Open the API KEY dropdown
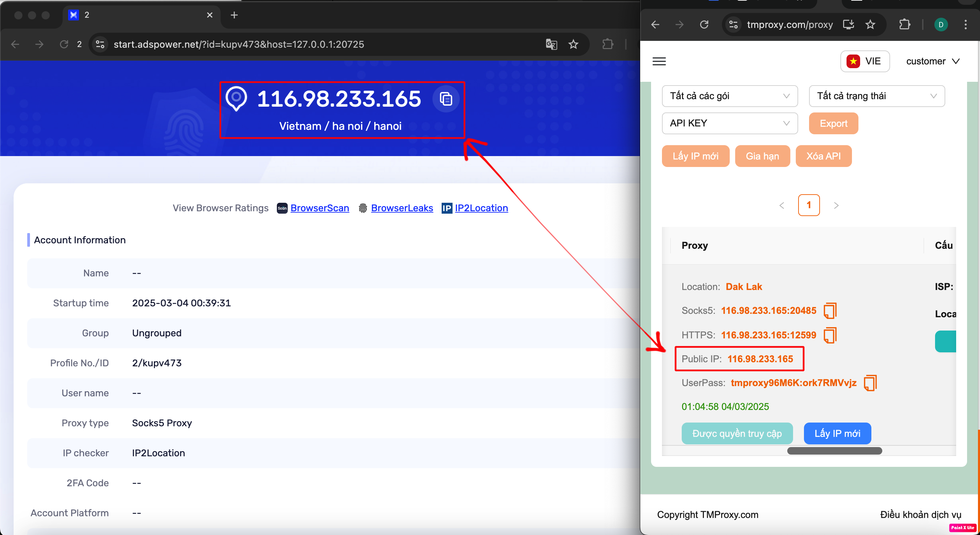 [x=729, y=123]
